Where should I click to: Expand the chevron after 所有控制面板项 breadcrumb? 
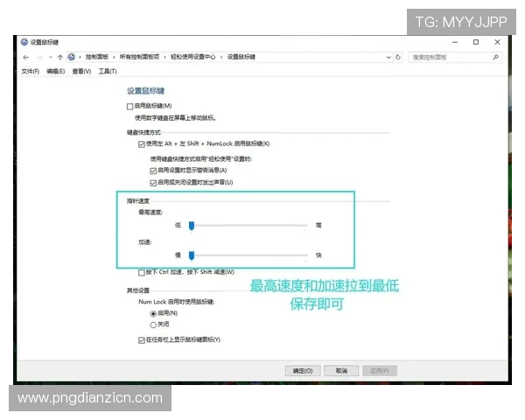(x=164, y=57)
